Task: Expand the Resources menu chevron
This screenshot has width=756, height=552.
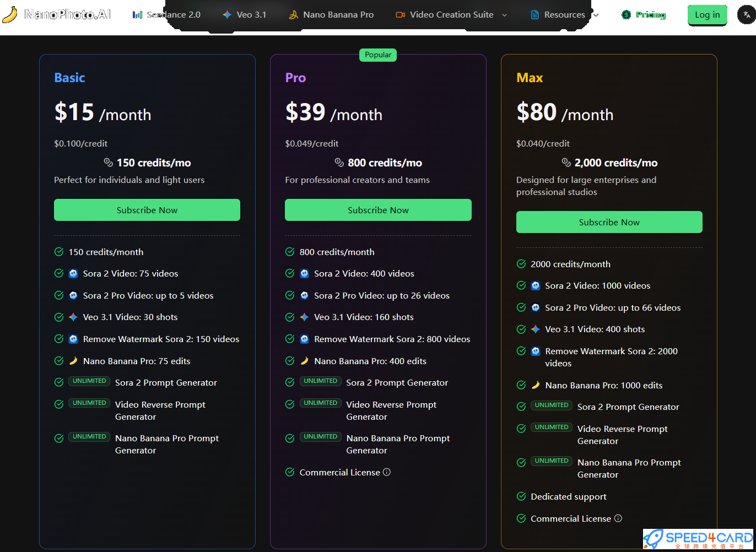Action: [596, 15]
